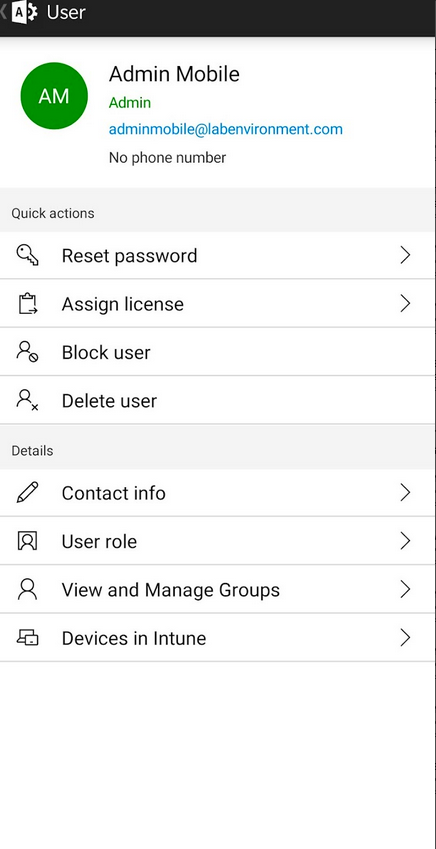
Task: Expand Contact info using right chevron
Action: [x=405, y=493]
